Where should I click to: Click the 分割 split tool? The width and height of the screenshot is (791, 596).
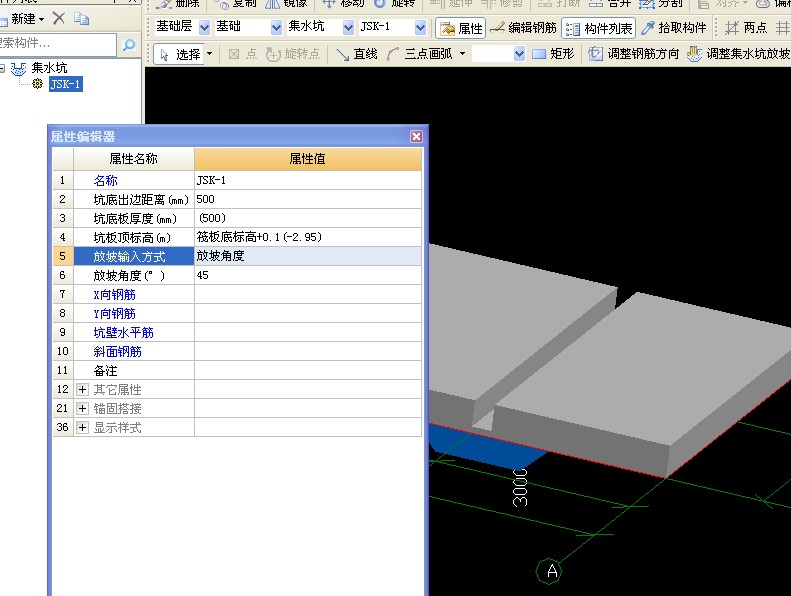[661, 4]
